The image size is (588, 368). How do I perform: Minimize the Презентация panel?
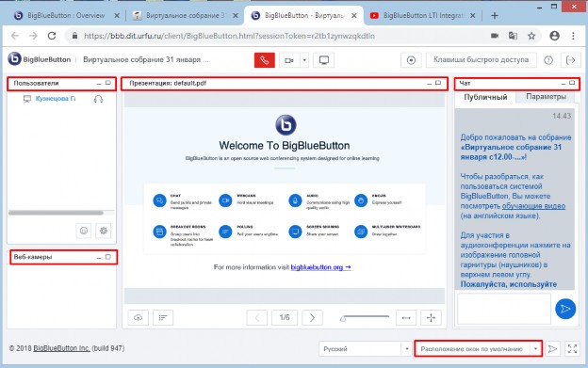pyautogui.click(x=429, y=84)
